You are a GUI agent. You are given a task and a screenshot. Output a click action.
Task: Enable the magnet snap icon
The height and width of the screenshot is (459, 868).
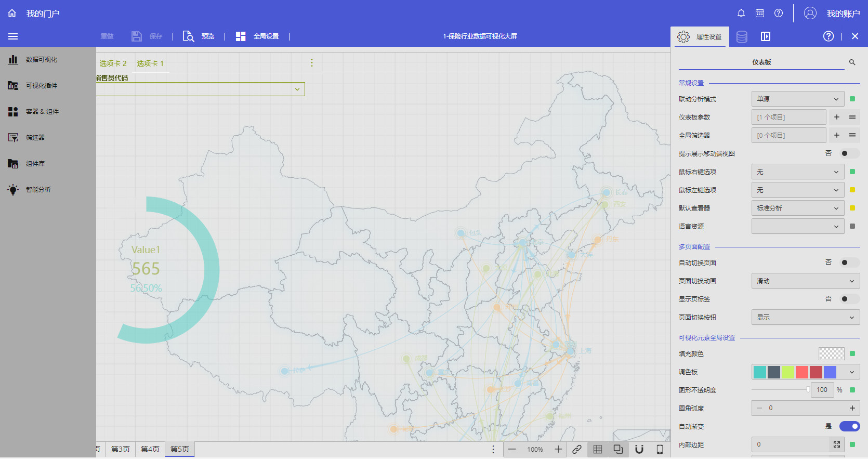pos(639,450)
